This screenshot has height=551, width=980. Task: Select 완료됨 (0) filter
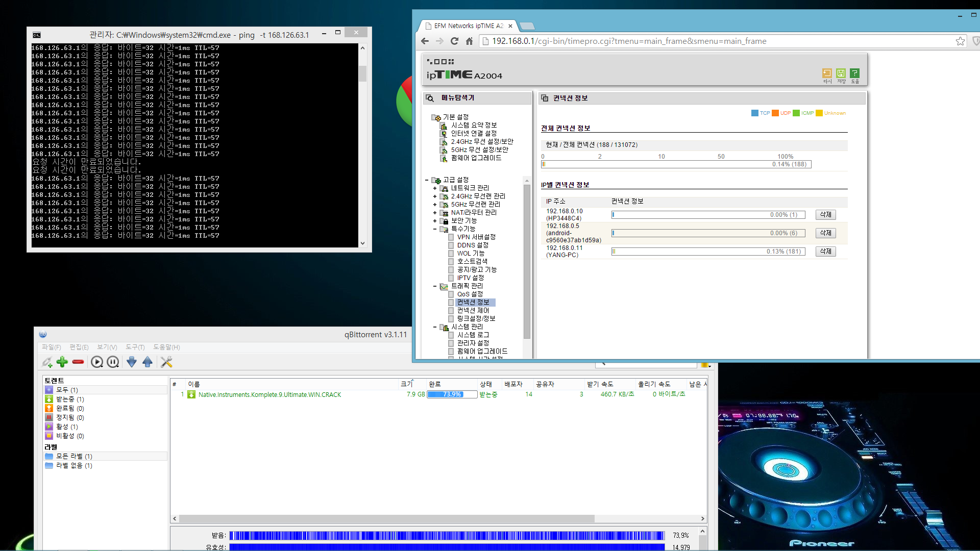[x=69, y=408]
